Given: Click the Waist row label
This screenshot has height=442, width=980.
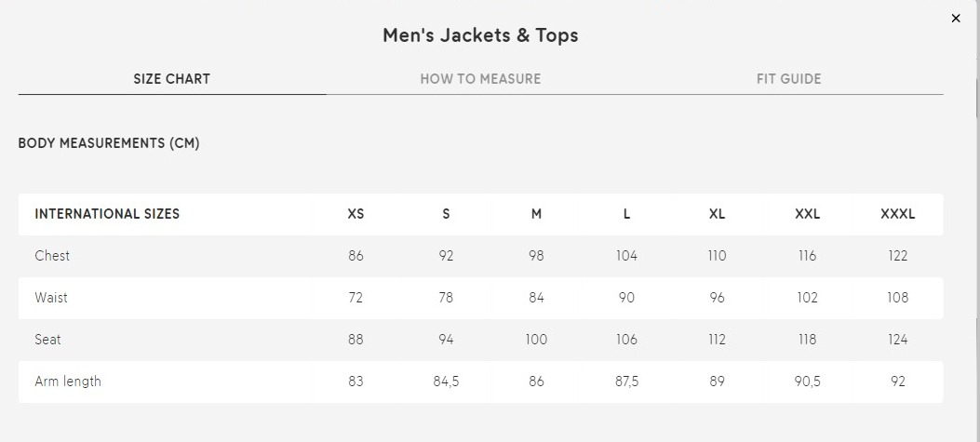Looking at the screenshot, I should point(51,298).
